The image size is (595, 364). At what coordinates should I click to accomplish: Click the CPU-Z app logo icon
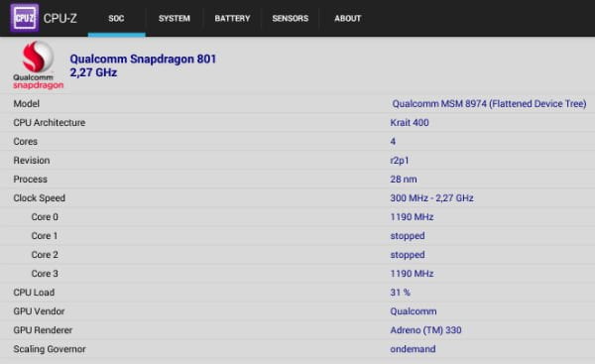(24, 18)
